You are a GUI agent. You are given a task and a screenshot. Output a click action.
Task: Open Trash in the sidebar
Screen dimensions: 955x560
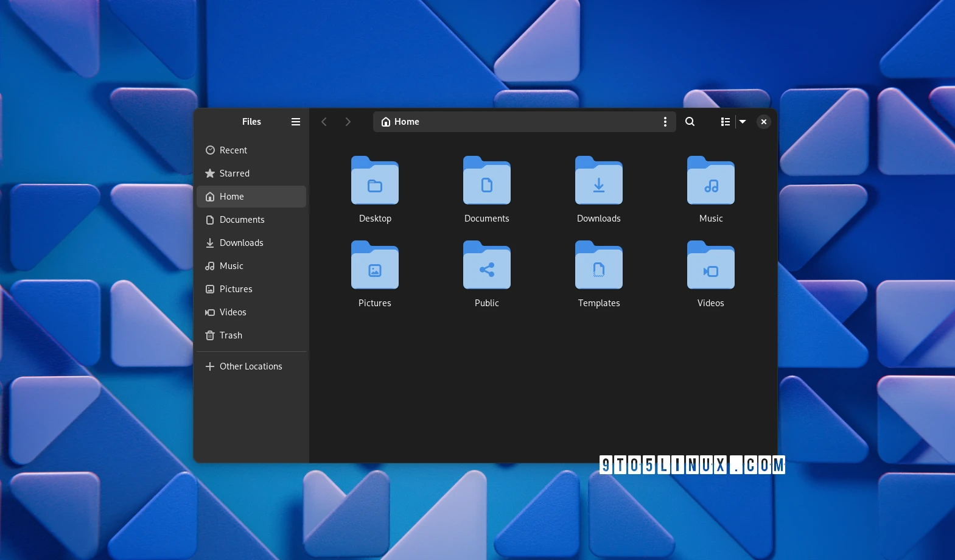[251, 335]
